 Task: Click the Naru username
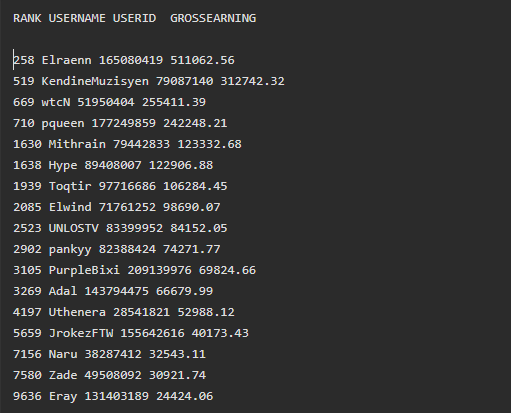pyautogui.click(x=63, y=354)
